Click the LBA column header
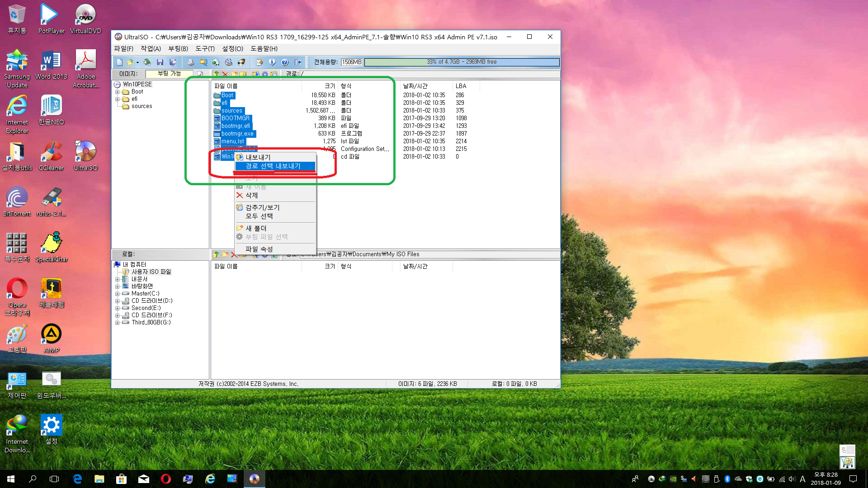This screenshot has height=488, width=868. (x=466, y=86)
